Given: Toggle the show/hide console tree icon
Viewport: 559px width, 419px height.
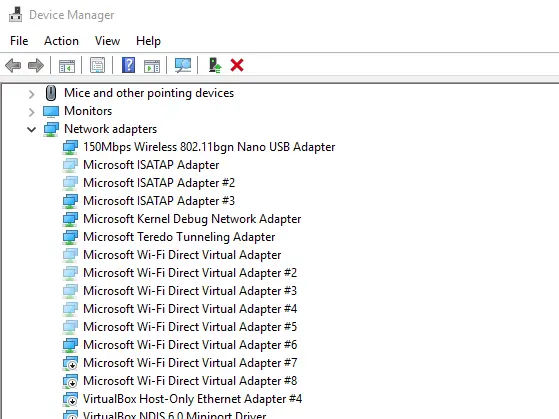Looking at the screenshot, I should pyautogui.click(x=67, y=66).
